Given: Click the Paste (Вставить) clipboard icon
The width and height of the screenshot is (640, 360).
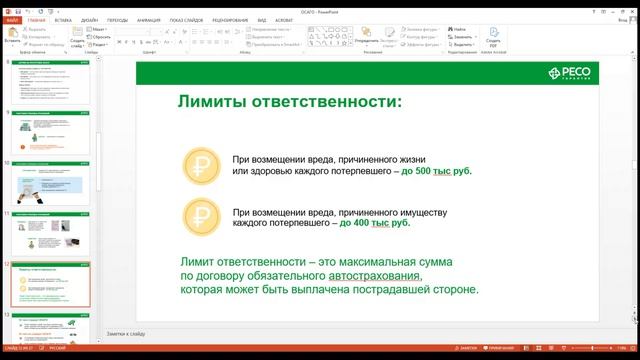Looking at the screenshot, I should (x=12, y=32).
